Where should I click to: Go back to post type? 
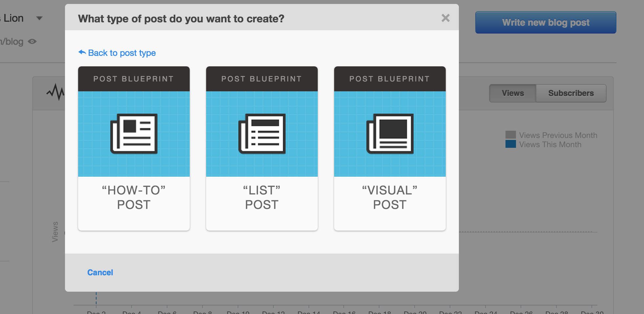coord(122,53)
